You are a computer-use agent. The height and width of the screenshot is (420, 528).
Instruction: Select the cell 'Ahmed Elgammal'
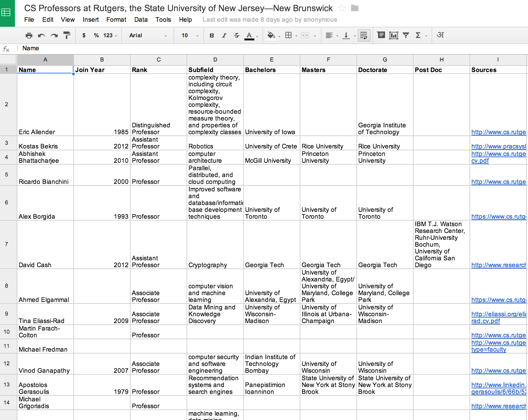click(45, 286)
